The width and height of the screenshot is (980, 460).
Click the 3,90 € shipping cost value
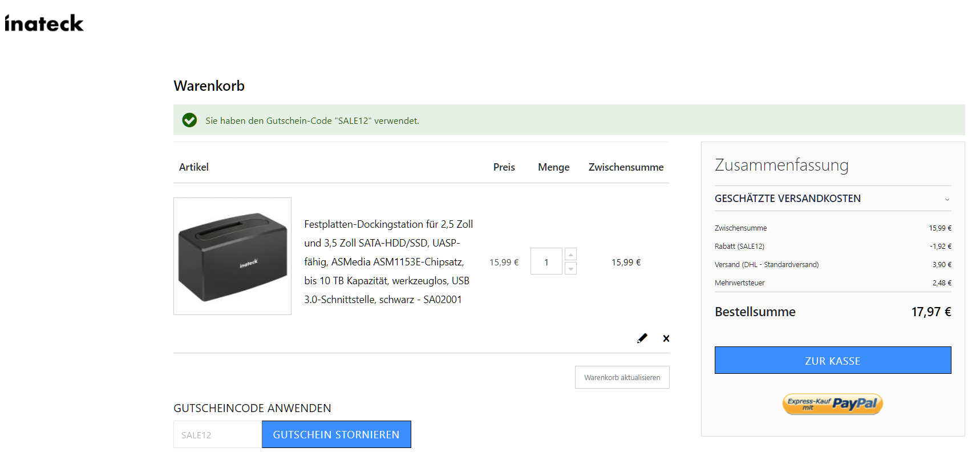(x=942, y=264)
